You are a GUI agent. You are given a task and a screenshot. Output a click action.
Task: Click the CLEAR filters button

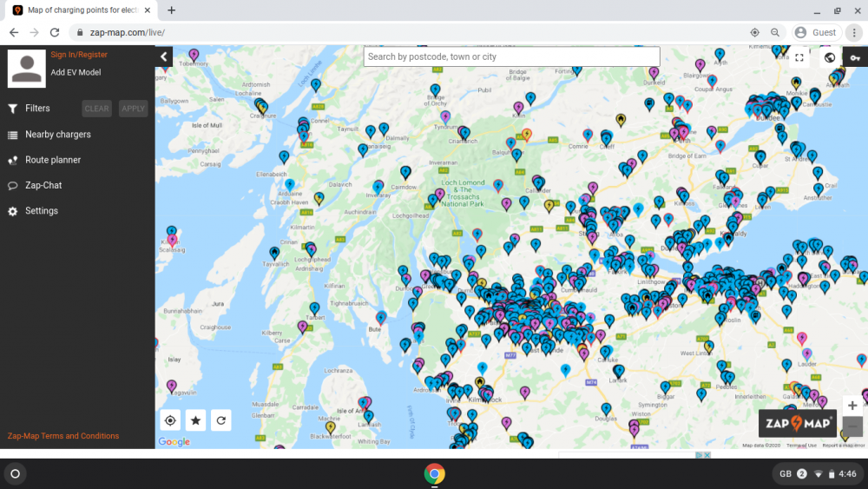pyautogui.click(x=97, y=109)
